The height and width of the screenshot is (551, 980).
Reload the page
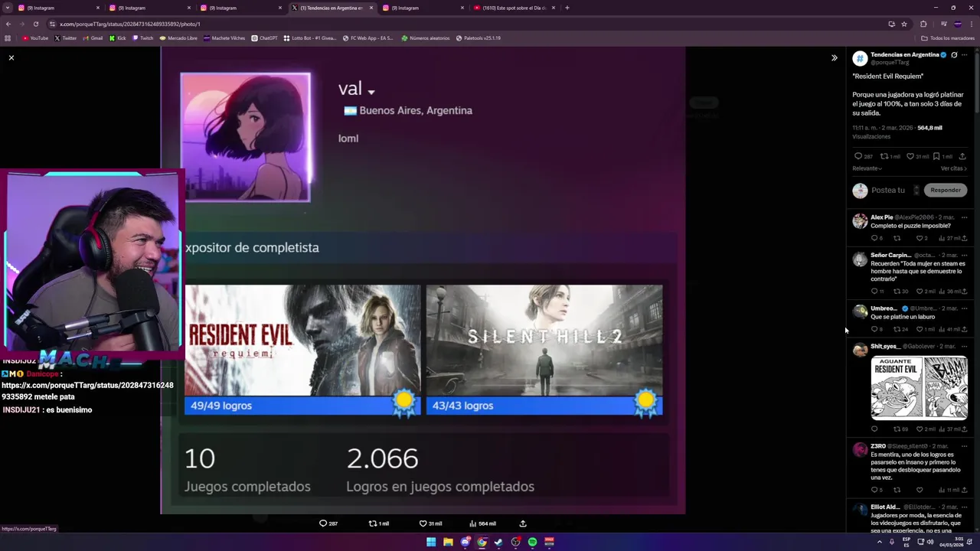click(x=35, y=24)
